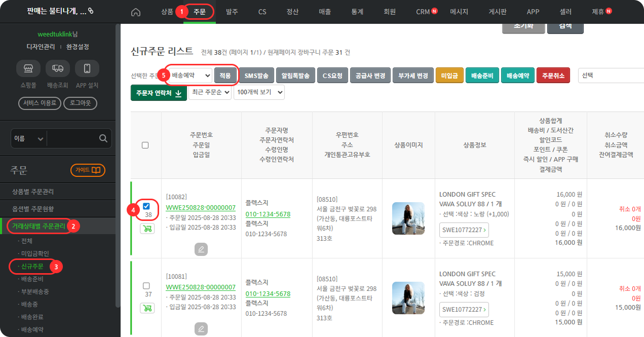Click the red 주문취소 button
This screenshot has width=644, height=337.
click(553, 76)
